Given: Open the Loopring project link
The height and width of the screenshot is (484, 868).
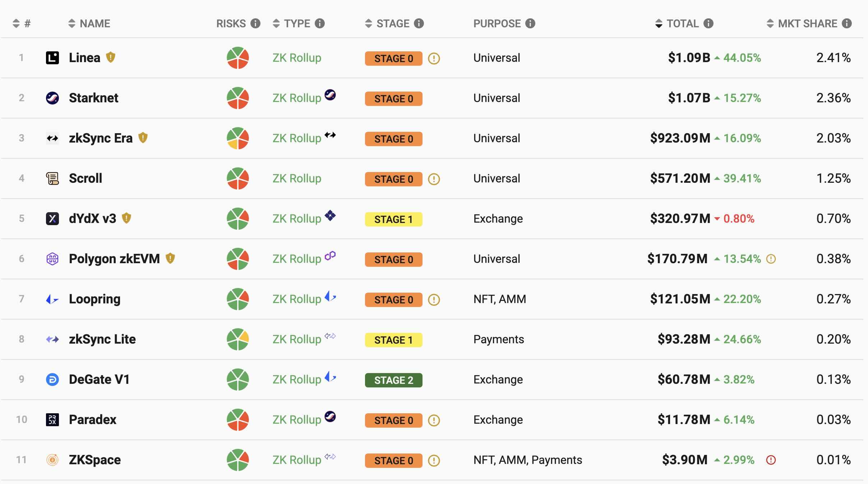Looking at the screenshot, I should 94,299.
